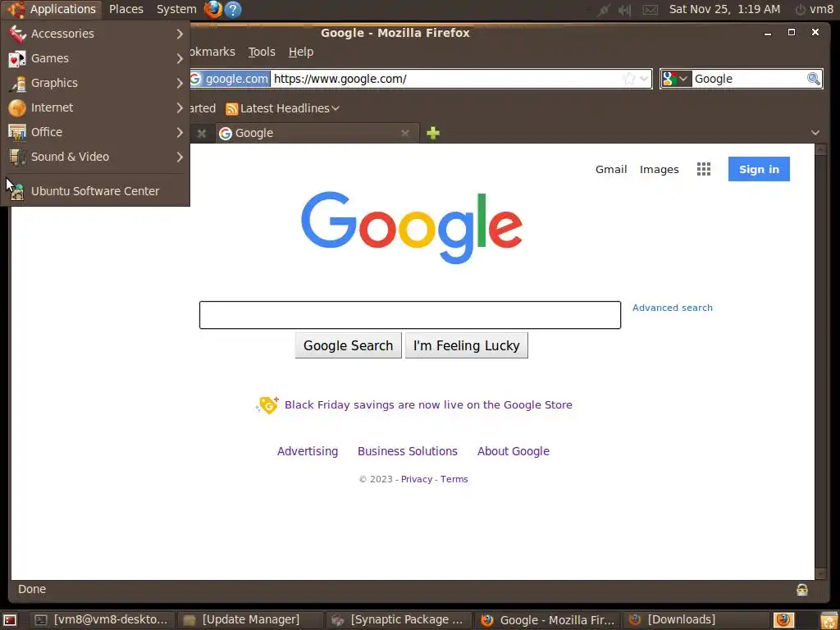This screenshot has width=840, height=630.
Task: Open the Accessories submenu
Action: coord(95,33)
